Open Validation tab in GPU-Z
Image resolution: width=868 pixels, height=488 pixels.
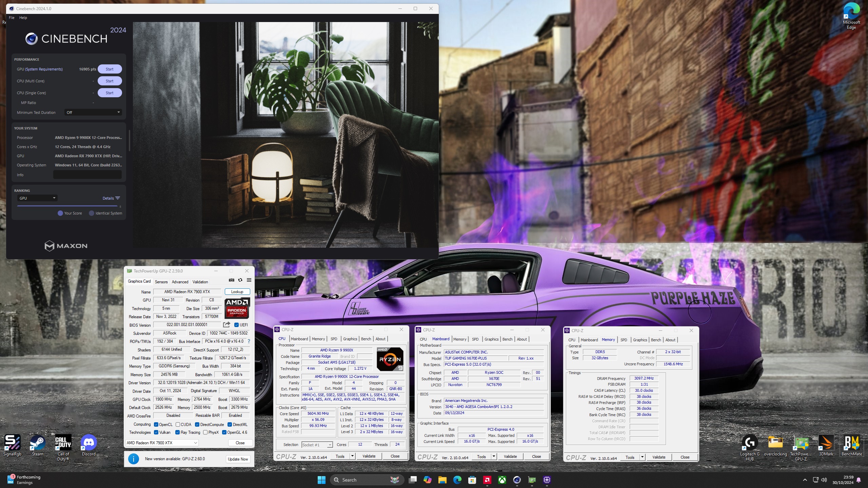pyautogui.click(x=200, y=282)
